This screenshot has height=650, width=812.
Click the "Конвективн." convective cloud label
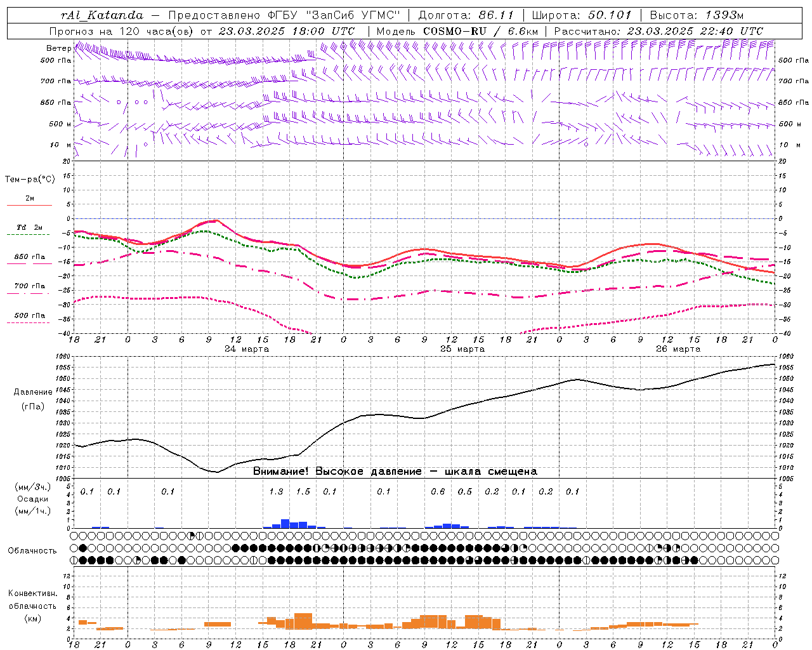32,594
